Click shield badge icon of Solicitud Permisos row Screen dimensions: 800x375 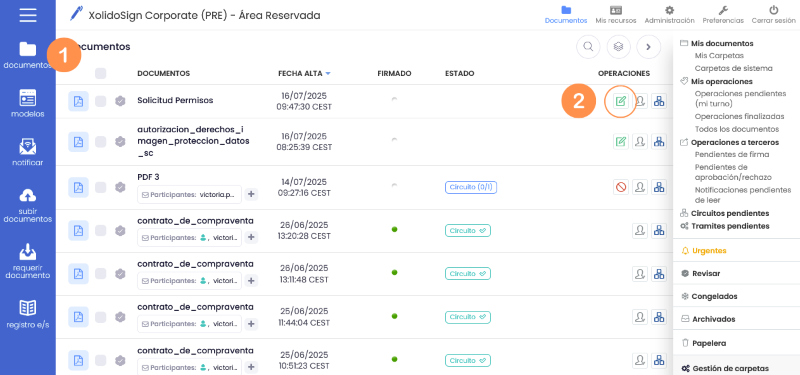(120, 101)
